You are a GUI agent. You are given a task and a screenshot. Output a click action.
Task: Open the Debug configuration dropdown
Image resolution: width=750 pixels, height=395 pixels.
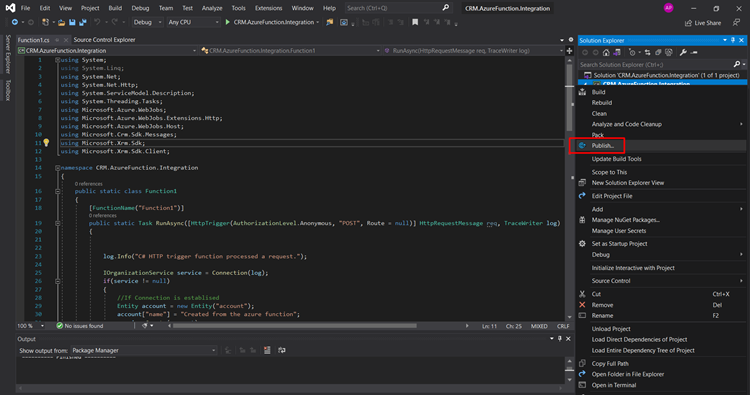[x=147, y=22]
